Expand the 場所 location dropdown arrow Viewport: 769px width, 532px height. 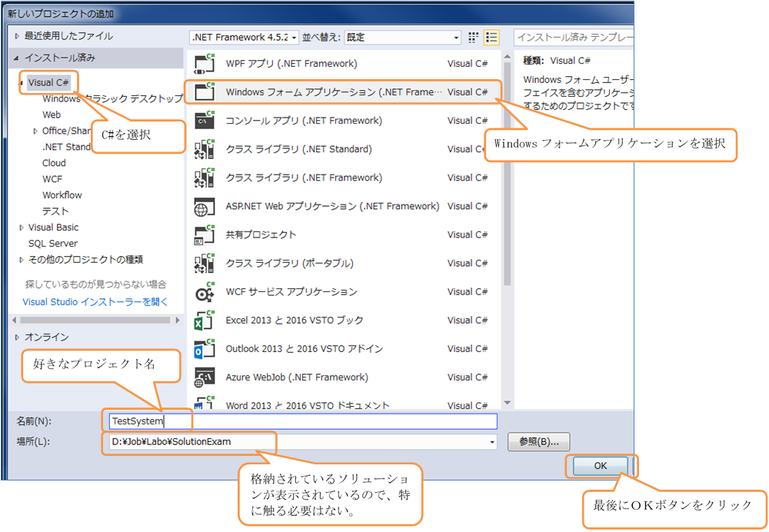492,442
